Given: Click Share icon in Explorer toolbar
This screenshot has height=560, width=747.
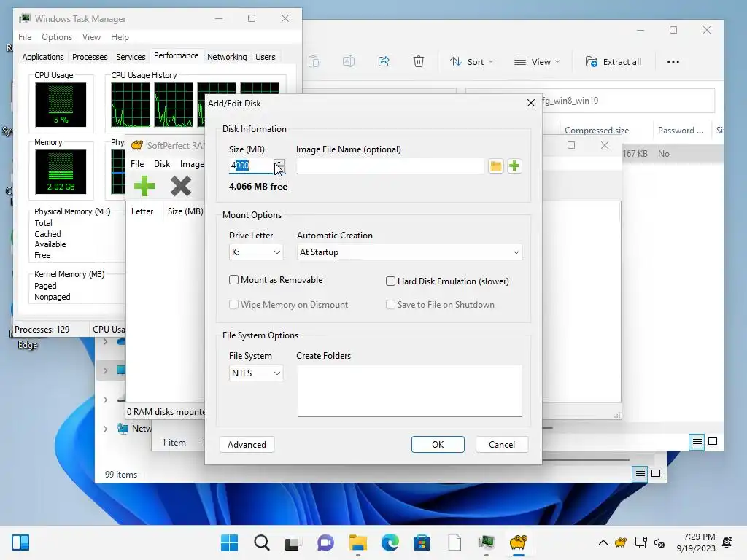Looking at the screenshot, I should (x=384, y=61).
